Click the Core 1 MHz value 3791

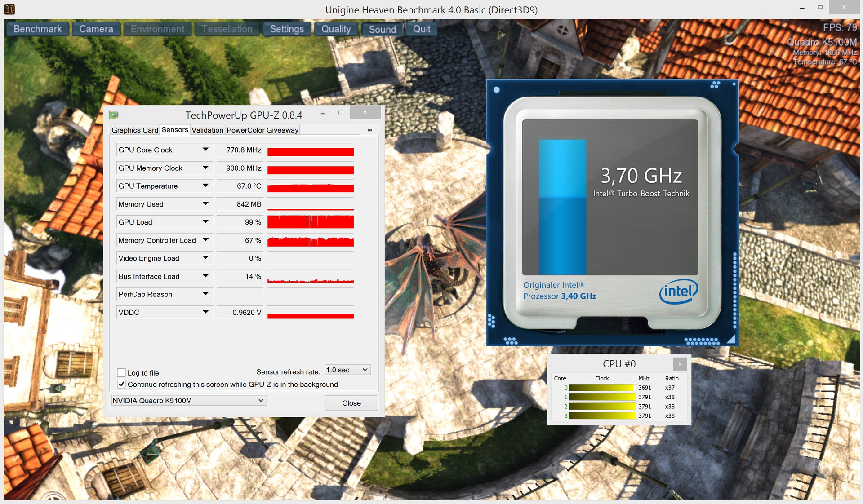click(x=645, y=397)
